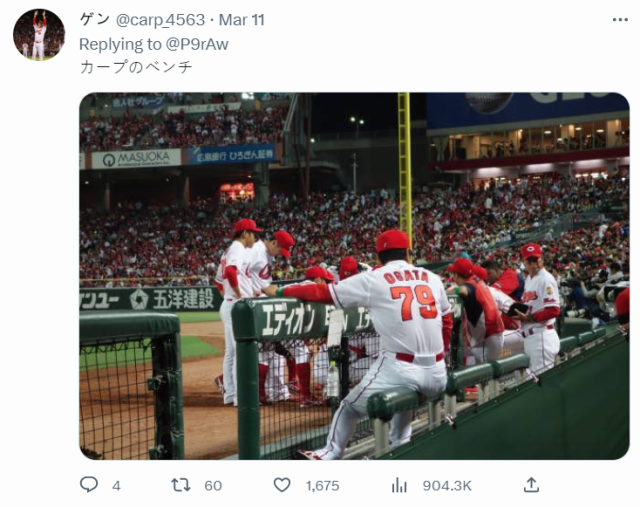Click the reply count 4

[x=116, y=485]
